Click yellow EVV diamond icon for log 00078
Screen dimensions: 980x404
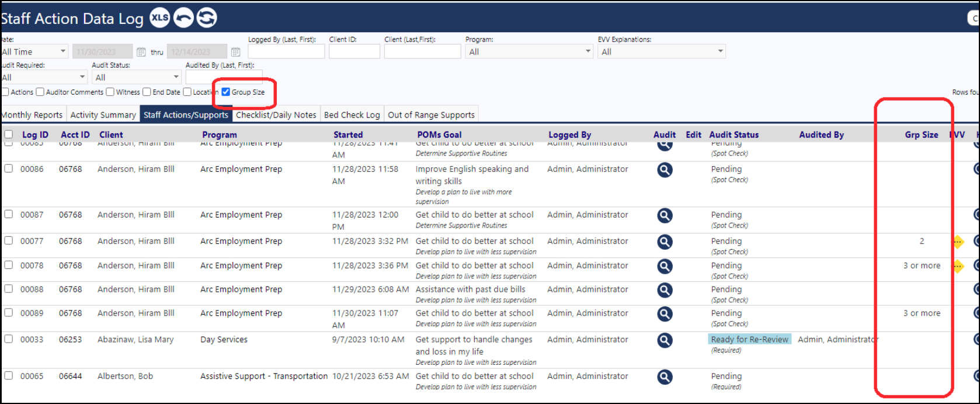click(958, 266)
